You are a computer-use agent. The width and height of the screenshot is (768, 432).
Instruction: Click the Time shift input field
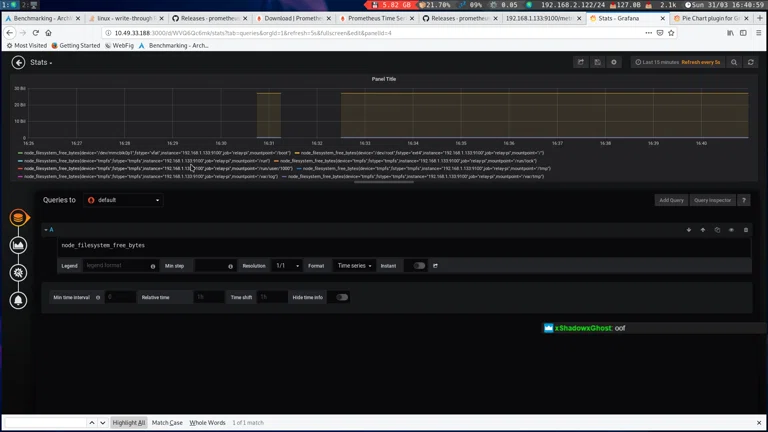[x=272, y=297]
